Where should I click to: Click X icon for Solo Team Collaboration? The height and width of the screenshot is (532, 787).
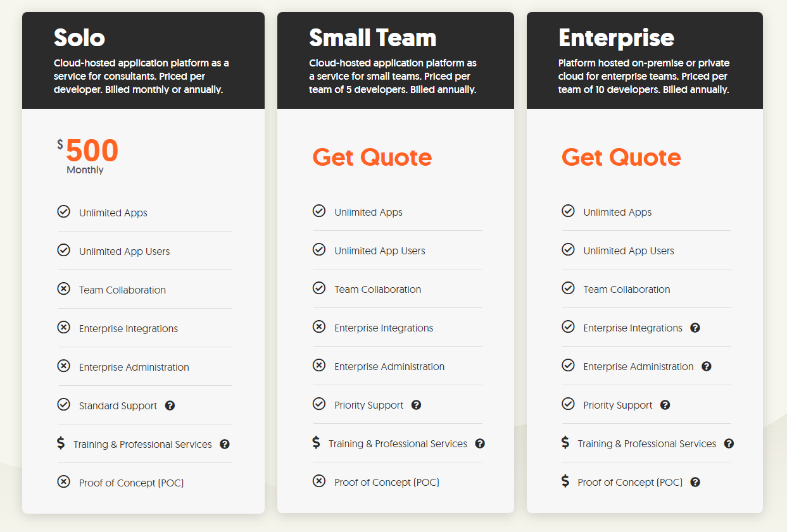64,289
